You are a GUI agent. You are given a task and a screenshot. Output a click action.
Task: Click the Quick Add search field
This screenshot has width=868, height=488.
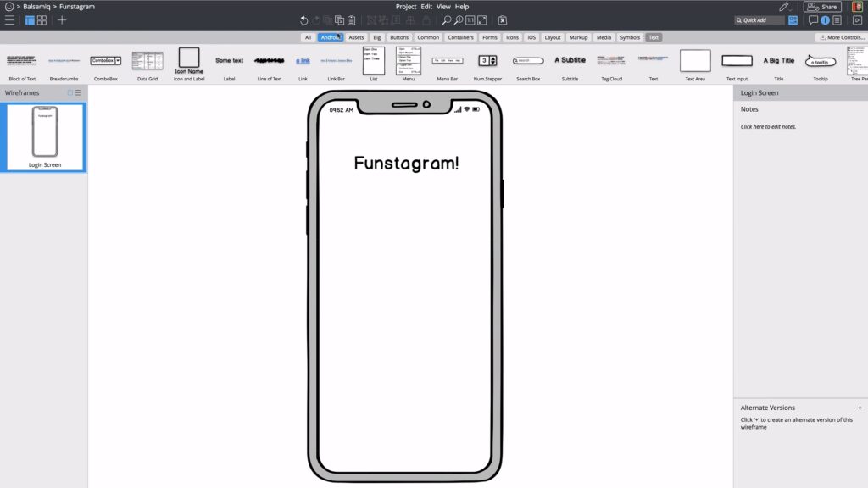[x=759, y=20]
